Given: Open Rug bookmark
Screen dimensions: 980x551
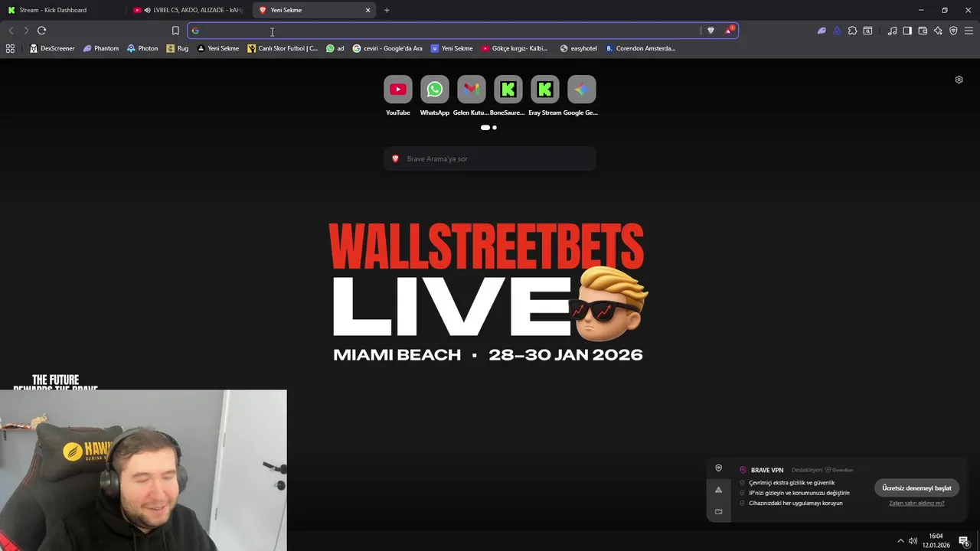Looking at the screenshot, I should (x=178, y=48).
